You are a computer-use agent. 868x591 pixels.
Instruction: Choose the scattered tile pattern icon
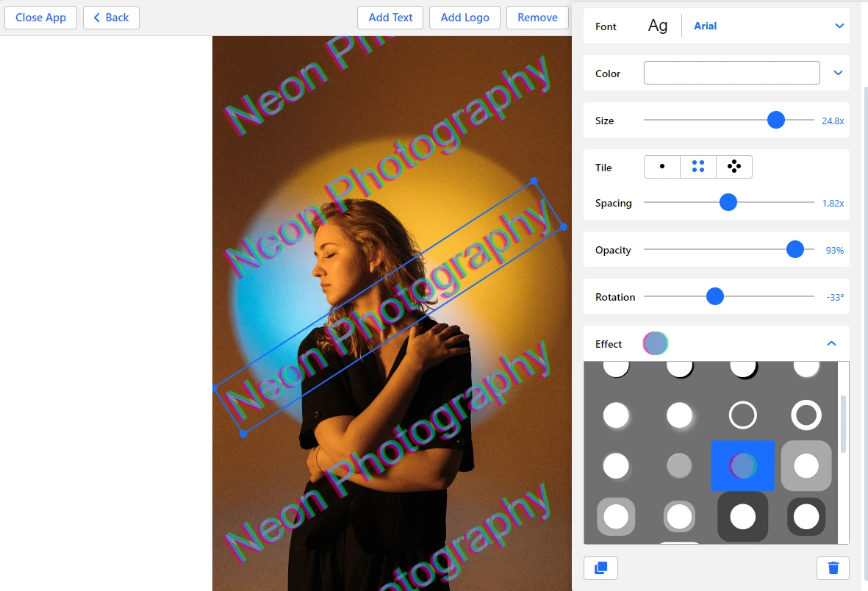[x=734, y=167]
